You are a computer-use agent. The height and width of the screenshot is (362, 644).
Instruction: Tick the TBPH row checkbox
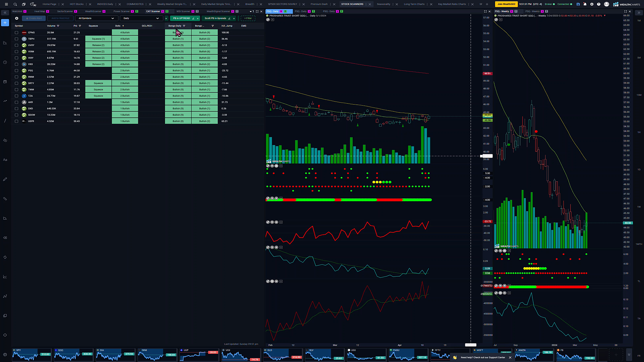point(16,39)
